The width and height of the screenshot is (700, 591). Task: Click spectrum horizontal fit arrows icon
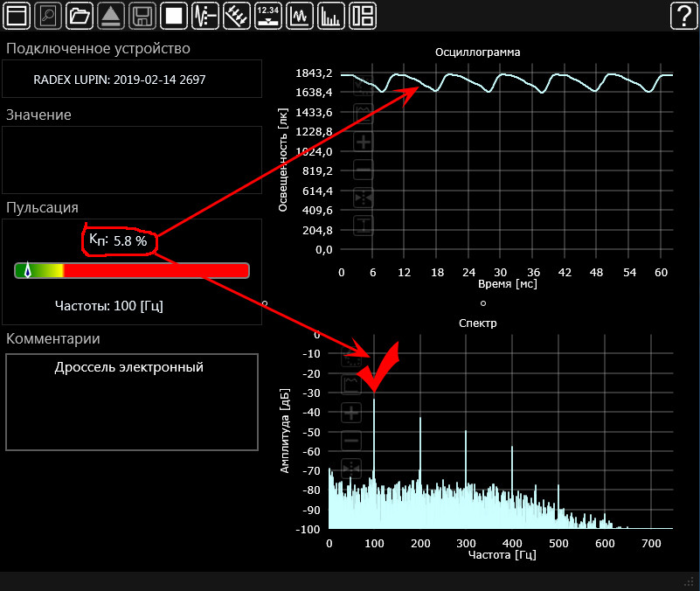pos(351,469)
